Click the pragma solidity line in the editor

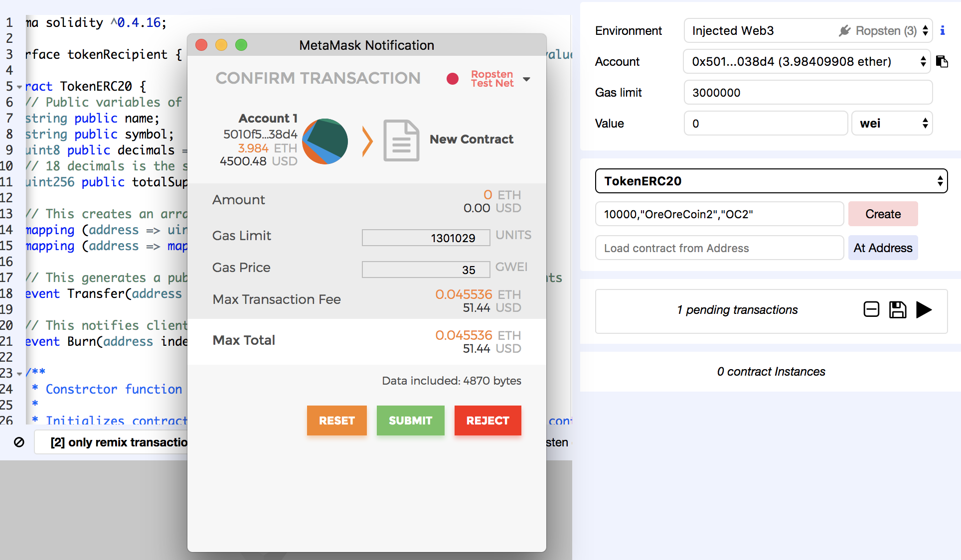[96, 22]
